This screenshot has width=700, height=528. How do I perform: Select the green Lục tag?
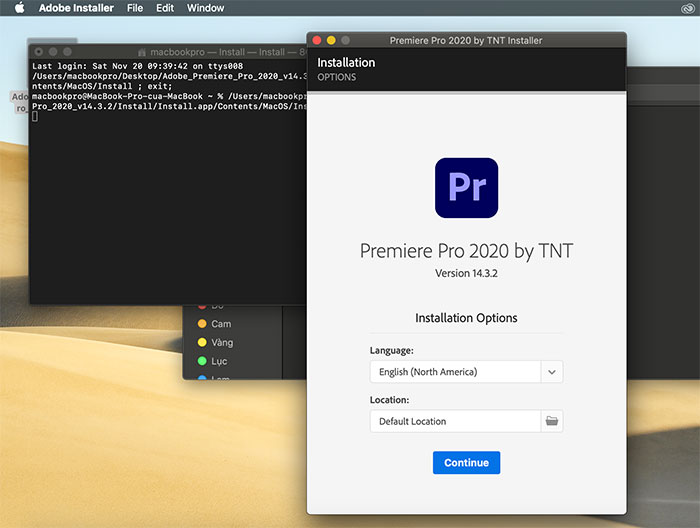coord(212,361)
